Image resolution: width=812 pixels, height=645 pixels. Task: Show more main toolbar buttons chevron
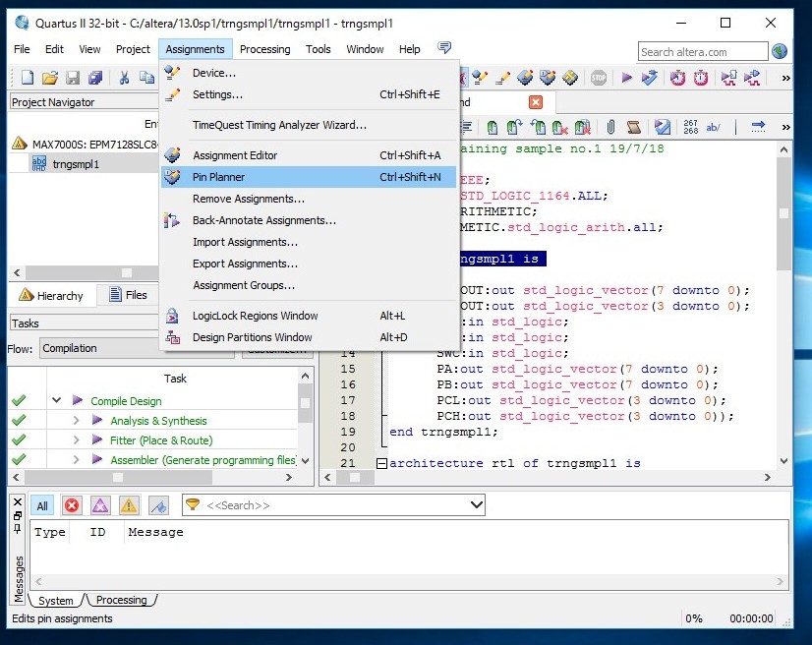click(785, 78)
